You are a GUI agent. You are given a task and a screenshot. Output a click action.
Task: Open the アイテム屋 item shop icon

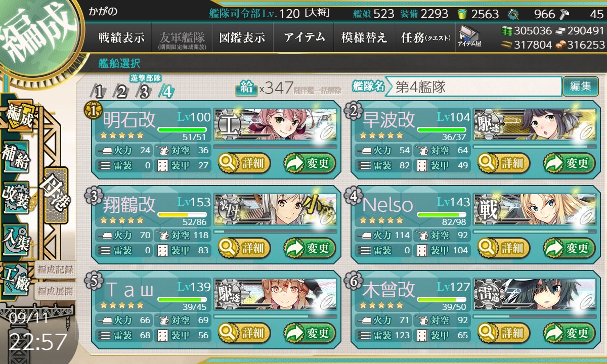tap(469, 37)
